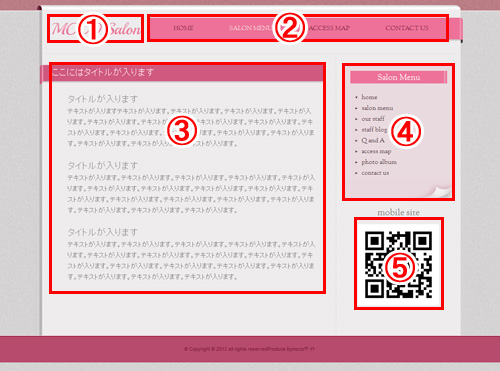Click the copyright text in the footer
The image size is (500, 371).
249,349
